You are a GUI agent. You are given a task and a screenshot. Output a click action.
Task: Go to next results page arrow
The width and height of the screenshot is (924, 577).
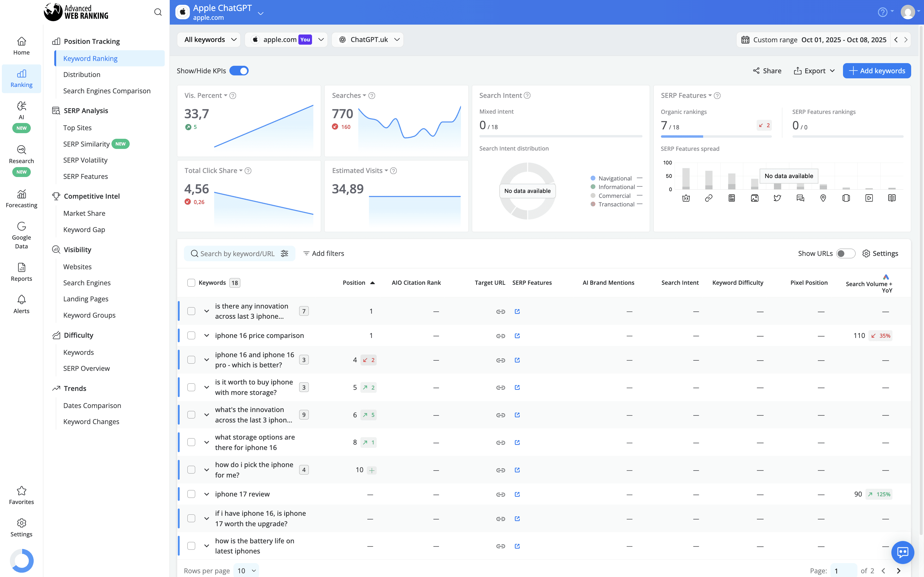[898, 571]
